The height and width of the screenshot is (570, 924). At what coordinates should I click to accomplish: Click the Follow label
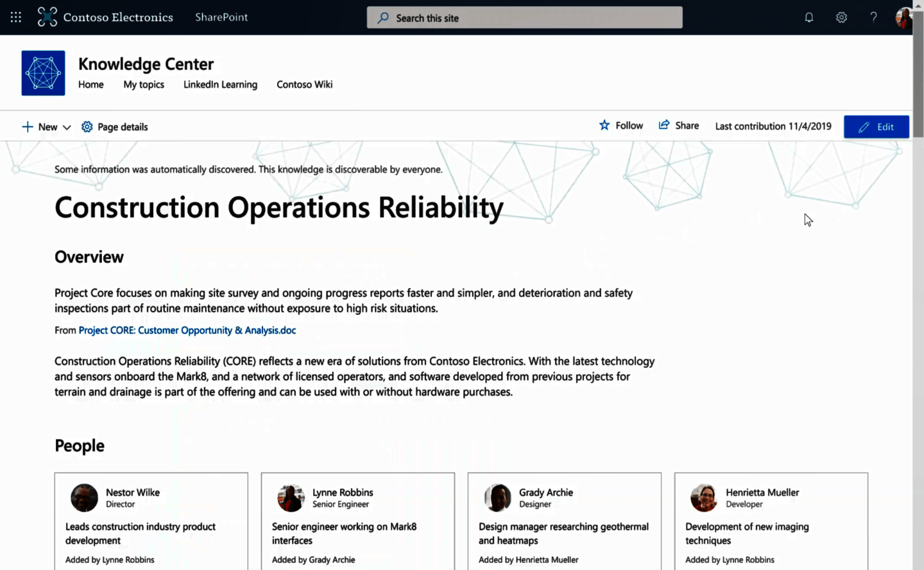629,126
